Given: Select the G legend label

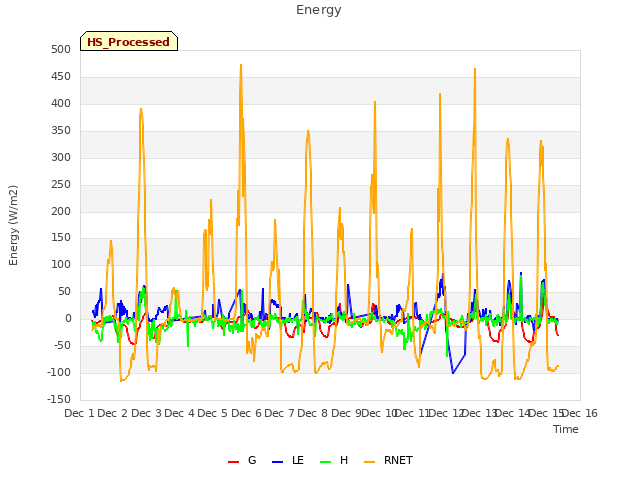Looking at the screenshot, I should pyautogui.click(x=252, y=460).
